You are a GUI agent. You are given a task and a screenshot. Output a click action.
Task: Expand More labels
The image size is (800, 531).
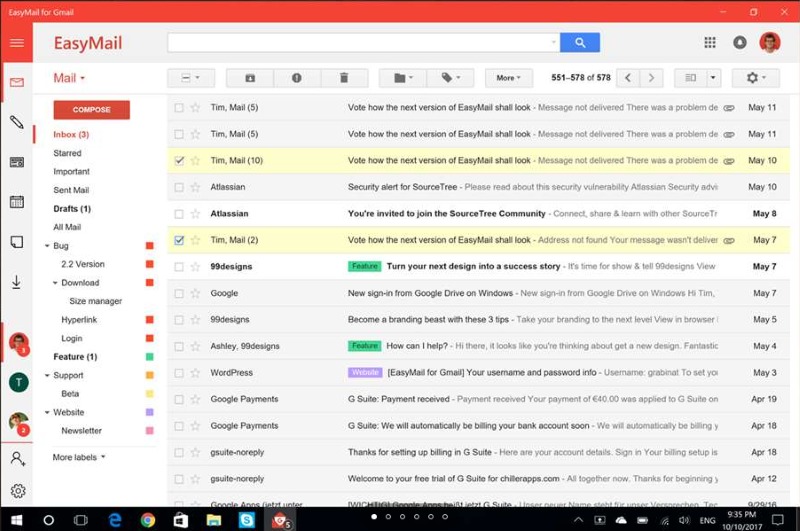pyautogui.click(x=79, y=457)
